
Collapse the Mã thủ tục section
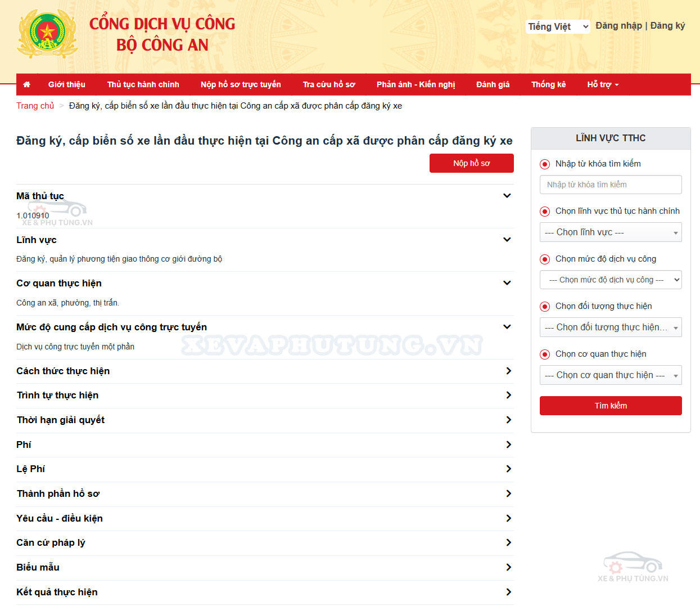click(507, 196)
